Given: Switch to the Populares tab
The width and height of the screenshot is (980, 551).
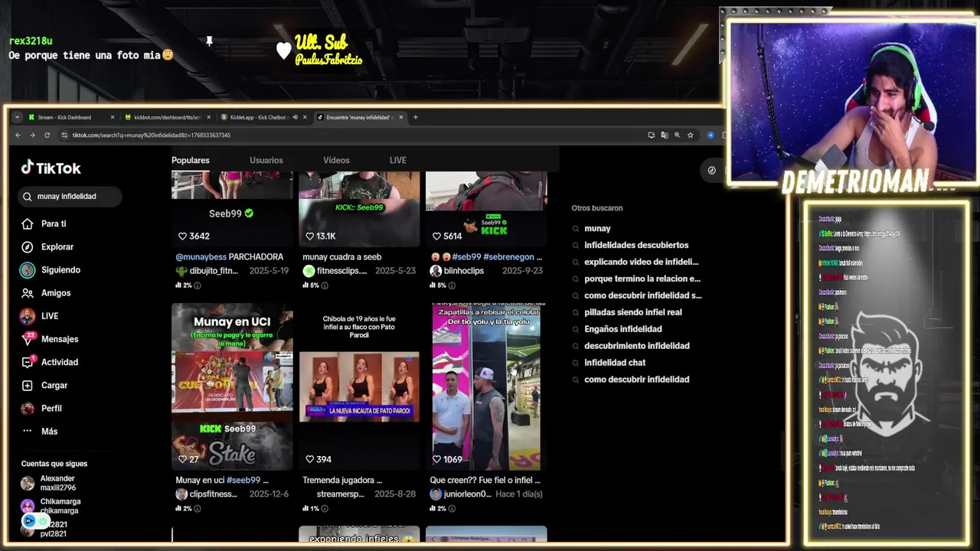Looking at the screenshot, I should [191, 160].
